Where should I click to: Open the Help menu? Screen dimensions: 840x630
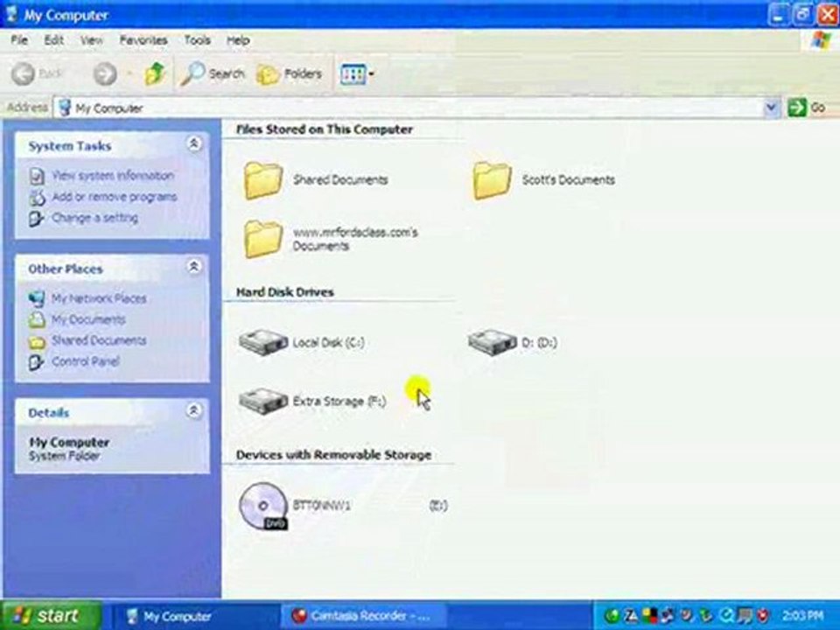coord(238,40)
